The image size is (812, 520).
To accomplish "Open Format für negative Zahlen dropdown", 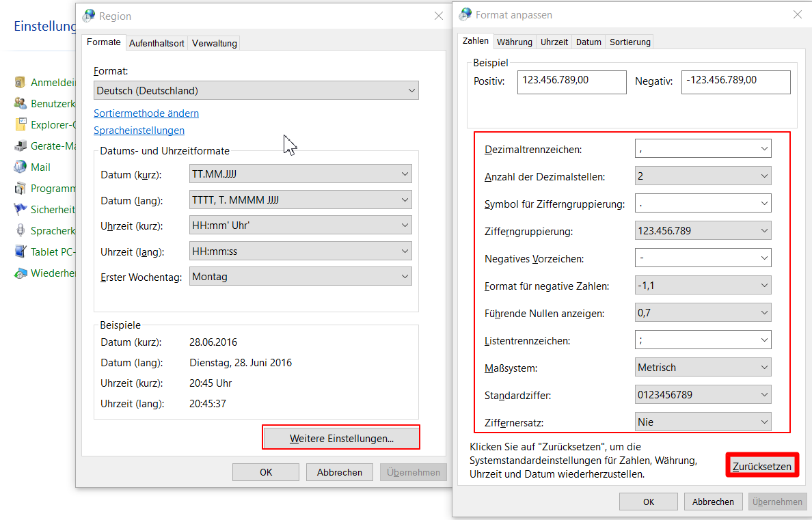I will click(x=703, y=286).
